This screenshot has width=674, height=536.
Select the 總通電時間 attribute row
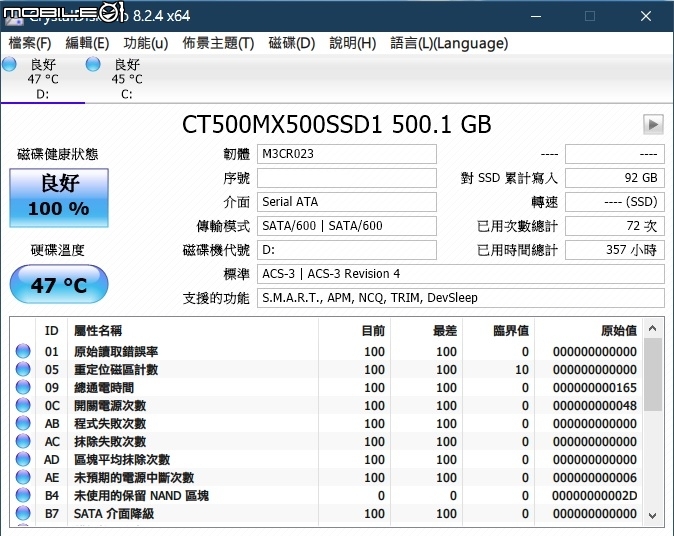pos(327,387)
